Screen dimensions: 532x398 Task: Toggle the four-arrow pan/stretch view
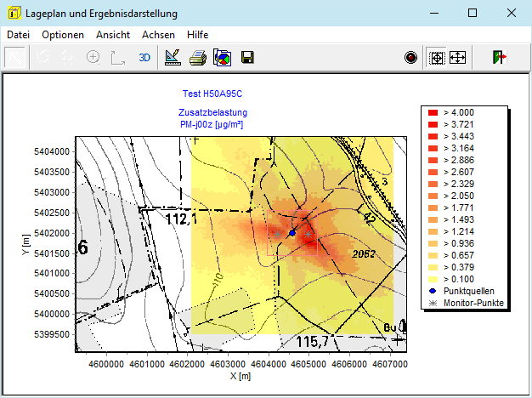[458, 57]
